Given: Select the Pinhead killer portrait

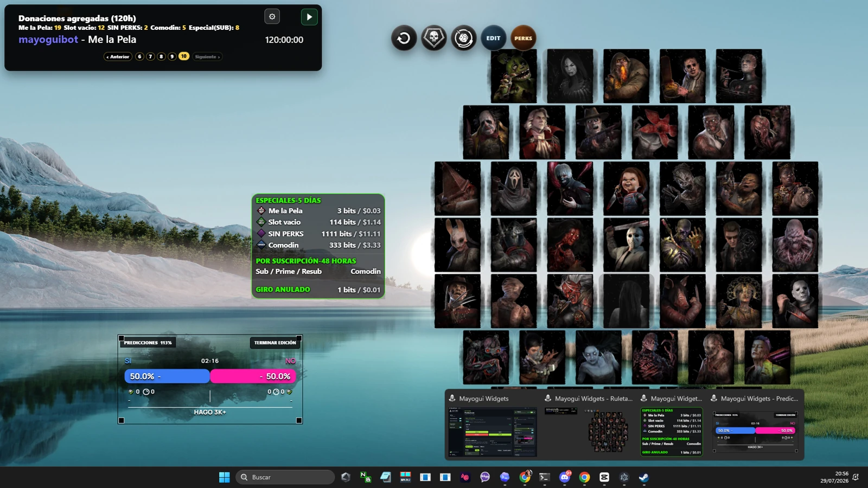Looking at the screenshot, I should coord(739,76).
